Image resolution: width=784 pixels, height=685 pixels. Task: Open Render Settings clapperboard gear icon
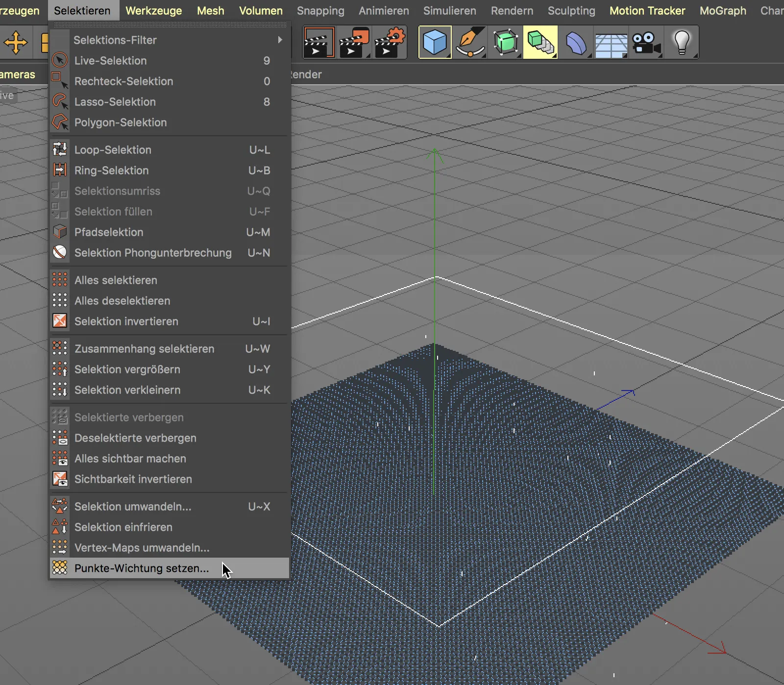(390, 43)
